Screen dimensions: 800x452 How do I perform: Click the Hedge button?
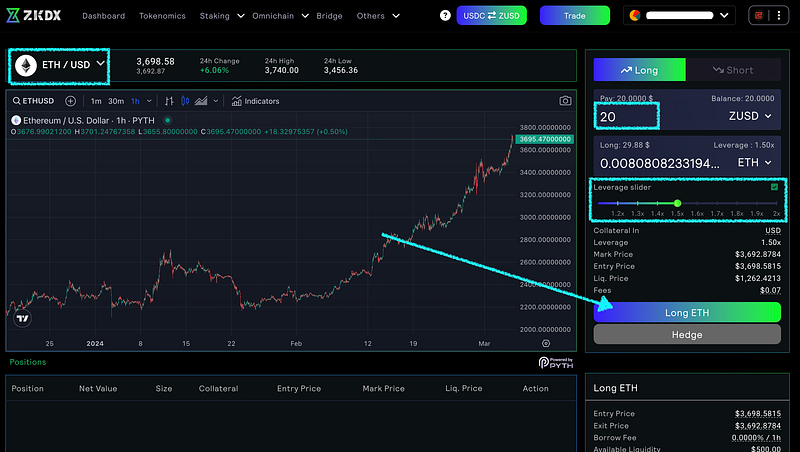pos(687,335)
